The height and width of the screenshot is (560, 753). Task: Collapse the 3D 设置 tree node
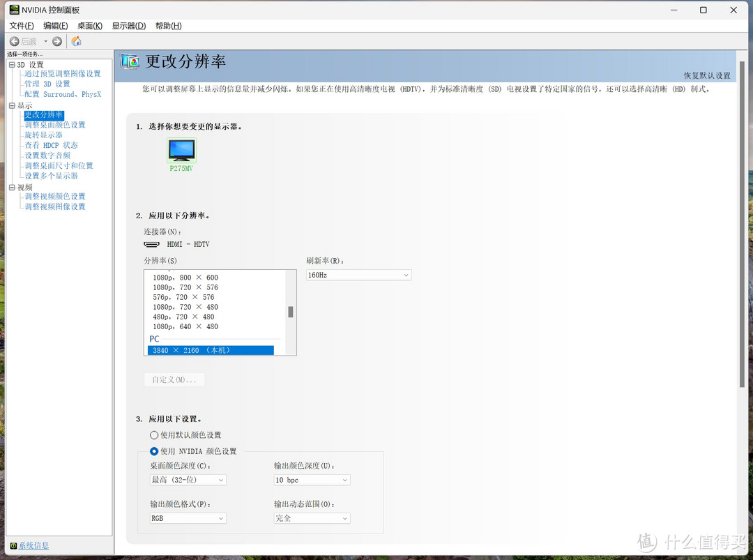tap(12, 64)
